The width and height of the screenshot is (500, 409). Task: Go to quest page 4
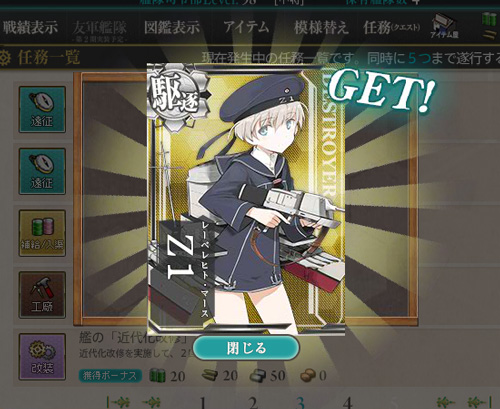[348, 403]
